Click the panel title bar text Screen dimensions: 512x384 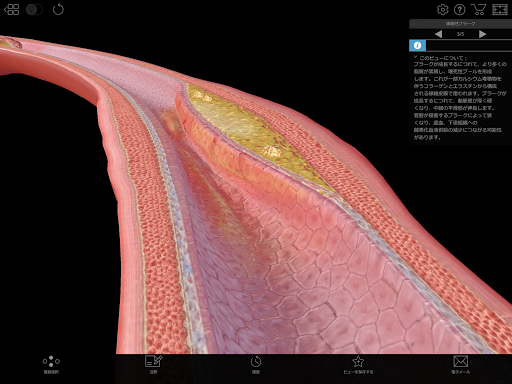(x=460, y=24)
